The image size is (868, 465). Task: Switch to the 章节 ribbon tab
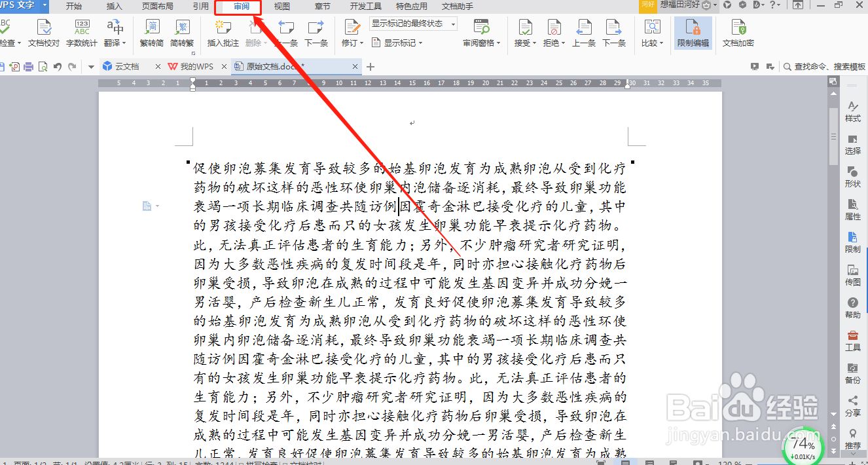(x=323, y=7)
